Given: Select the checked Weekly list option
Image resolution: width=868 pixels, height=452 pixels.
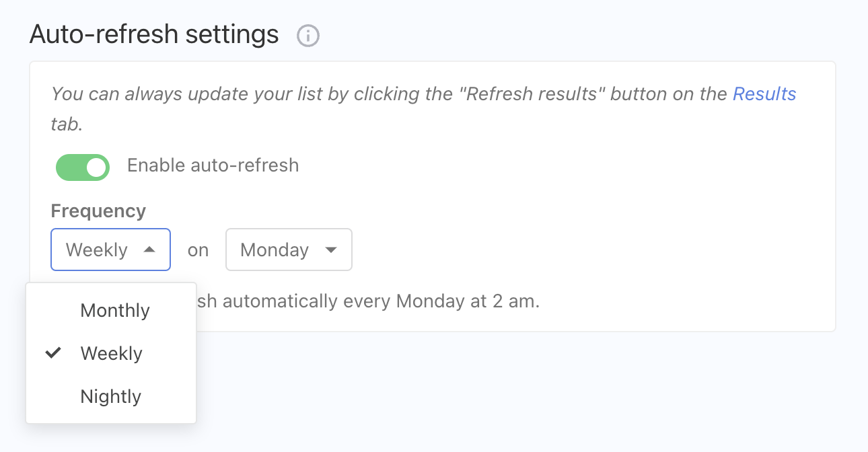Looking at the screenshot, I should (112, 354).
